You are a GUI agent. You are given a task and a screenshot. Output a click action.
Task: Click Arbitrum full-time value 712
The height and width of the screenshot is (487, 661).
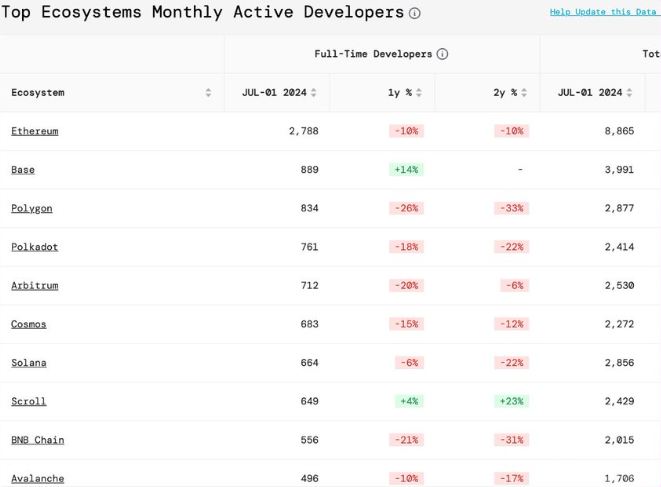309,285
